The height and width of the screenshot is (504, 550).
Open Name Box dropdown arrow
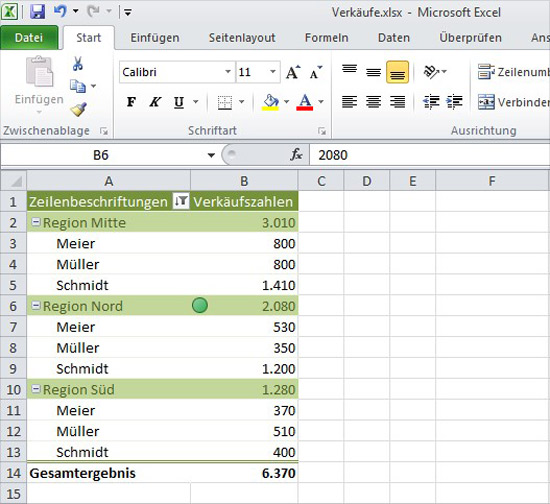pyautogui.click(x=211, y=155)
